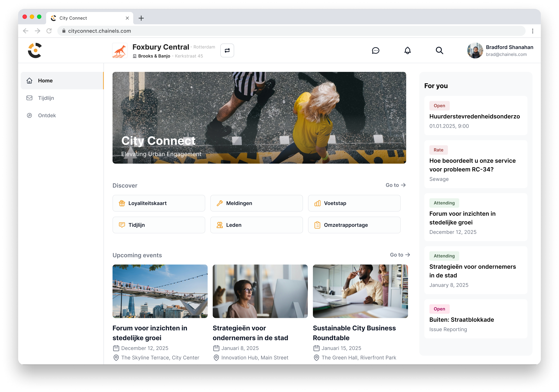559x392 pixels.
Task: Open search with the magnifier icon
Action: click(x=439, y=50)
